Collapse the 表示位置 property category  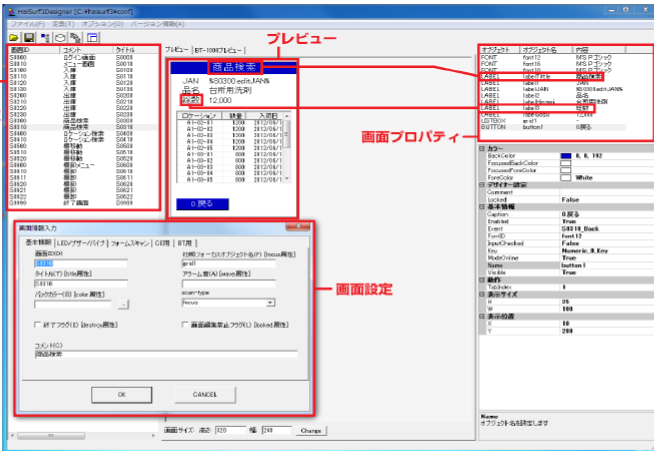(x=482, y=316)
